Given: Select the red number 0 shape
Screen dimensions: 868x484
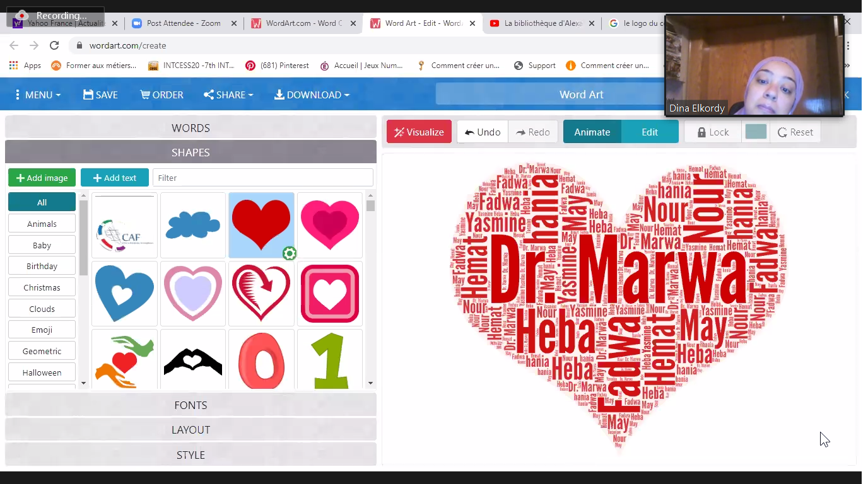Looking at the screenshot, I should coord(261,361).
